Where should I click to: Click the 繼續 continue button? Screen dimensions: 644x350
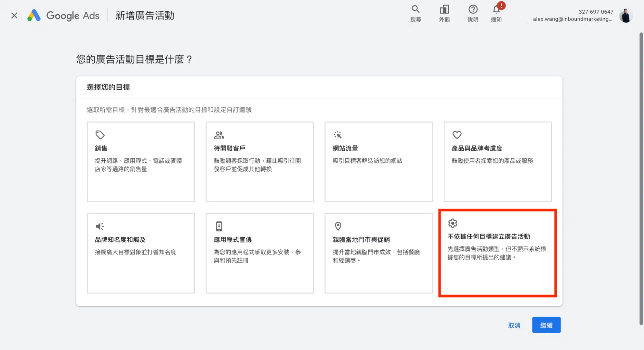pos(546,325)
